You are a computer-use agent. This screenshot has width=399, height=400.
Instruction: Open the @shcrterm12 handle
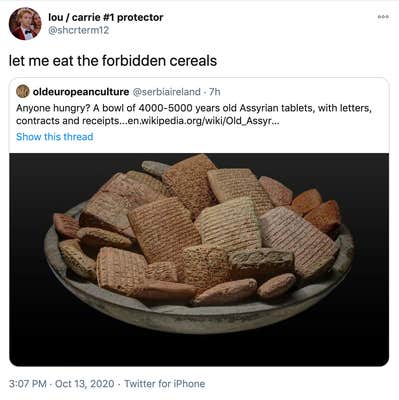79,30
